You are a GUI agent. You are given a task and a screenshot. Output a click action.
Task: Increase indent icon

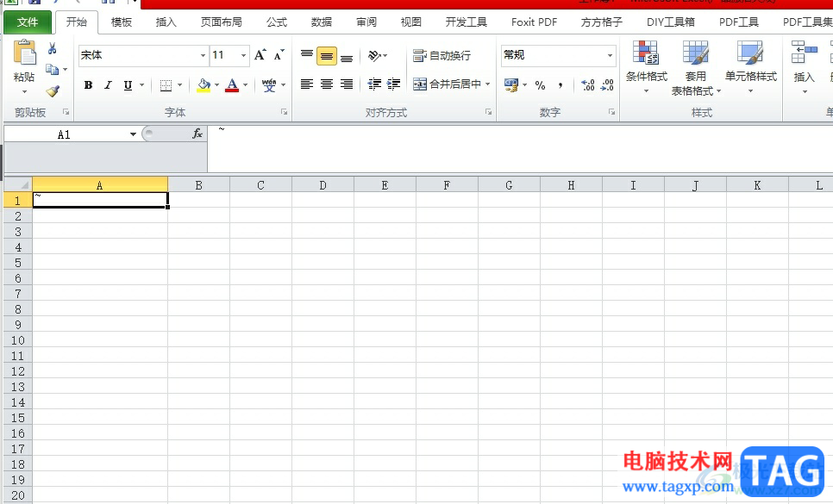394,84
